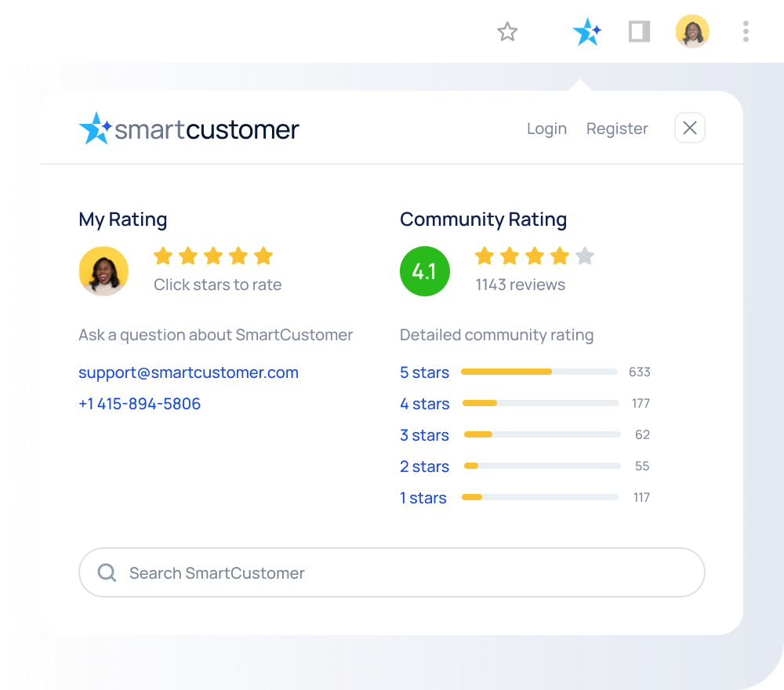The width and height of the screenshot is (784, 690).
Task: Toggle the browser side panel icon
Action: click(639, 31)
